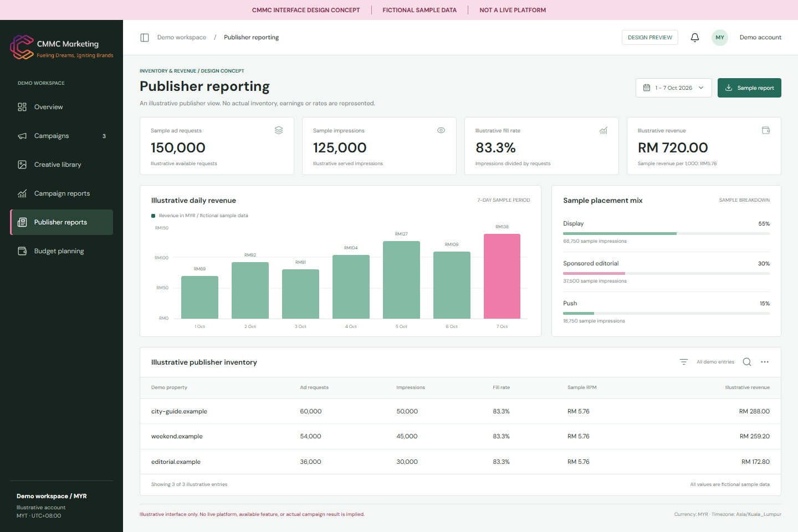Click the MY account avatar
Screen dimensions: 798x532
pyautogui.click(x=720, y=38)
